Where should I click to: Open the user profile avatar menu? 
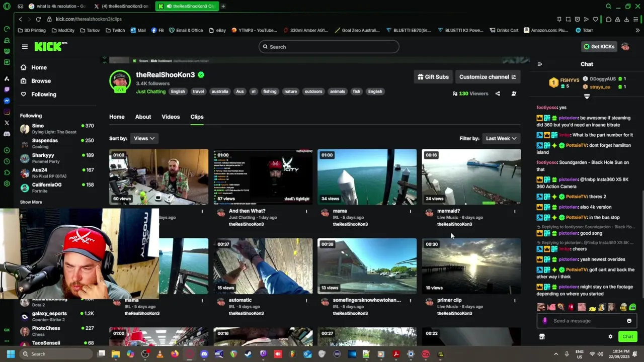[625, 47]
